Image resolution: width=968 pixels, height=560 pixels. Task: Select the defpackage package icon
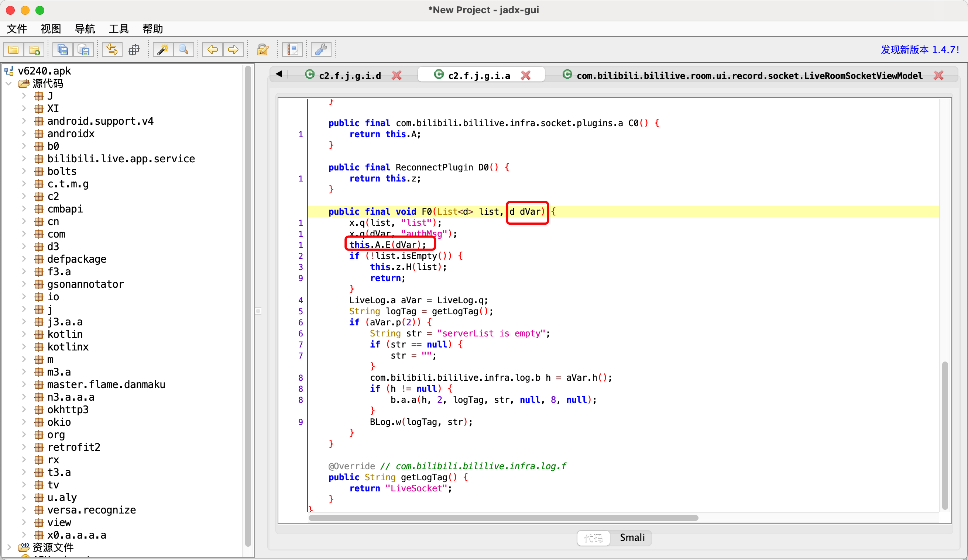[38, 259]
